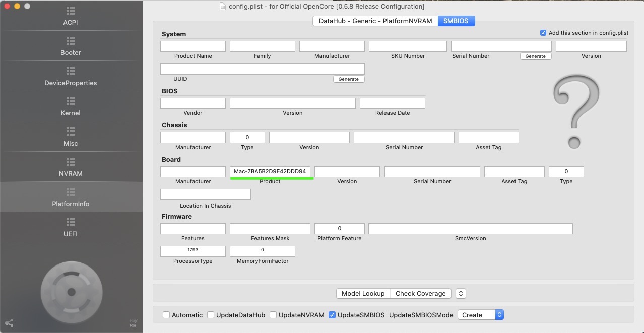The image size is (644, 333).
Task: Click Generate button for UUID
Action: coord(349,79)
